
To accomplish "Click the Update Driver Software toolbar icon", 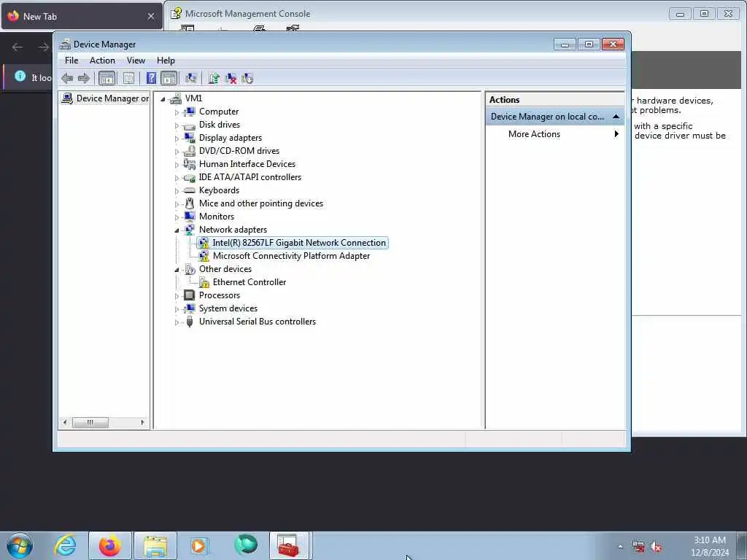I will [214, 78].
